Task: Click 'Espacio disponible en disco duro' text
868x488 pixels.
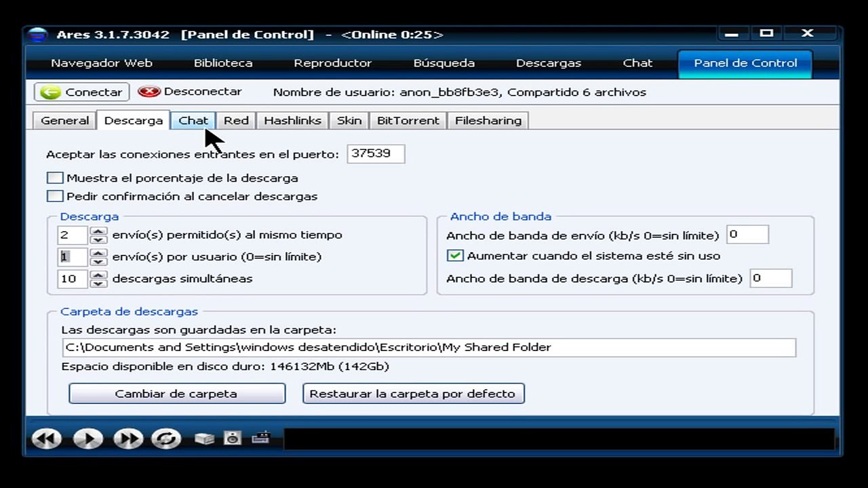Action: pyautogui.click(x=225, y=367)
